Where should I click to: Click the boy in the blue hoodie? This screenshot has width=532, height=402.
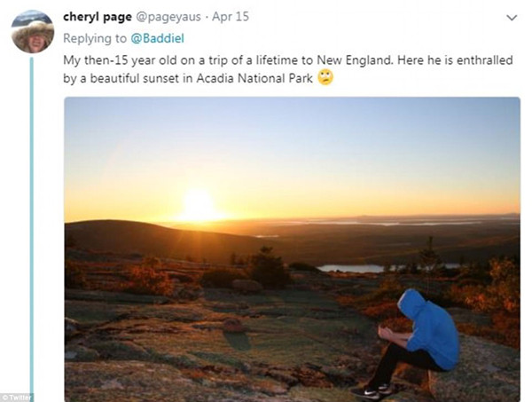tap(426, 333)
